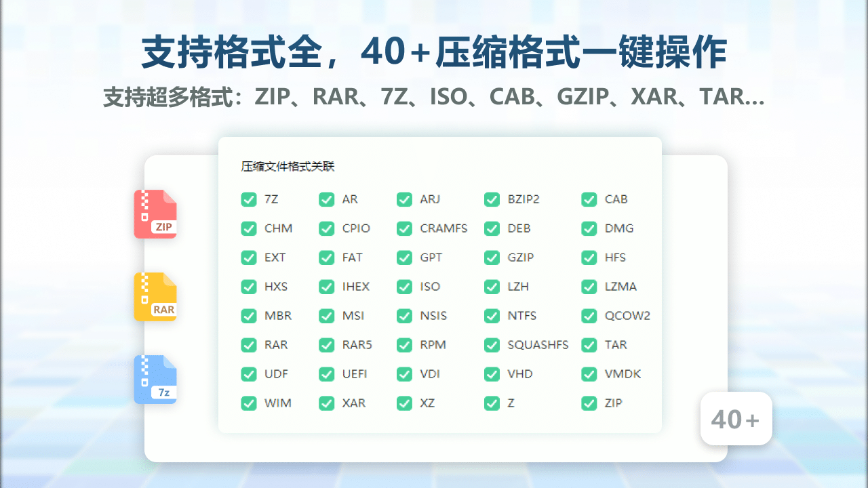Uncheck the CAB format

589,199
